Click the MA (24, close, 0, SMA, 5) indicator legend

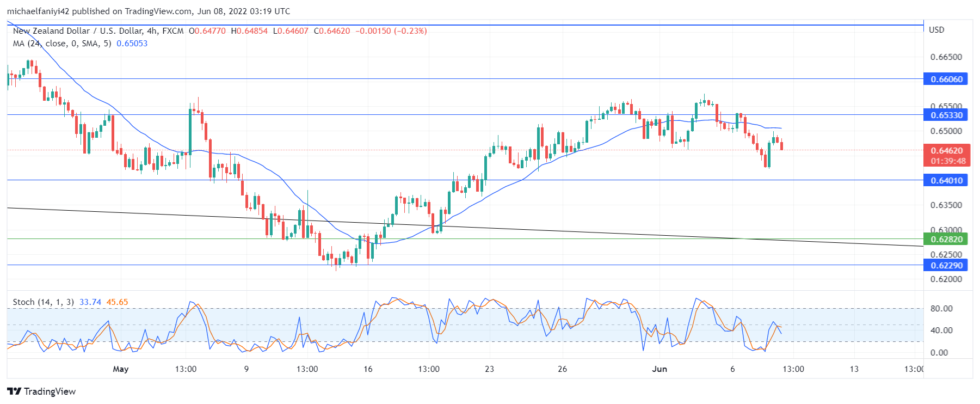coord(62,44)
